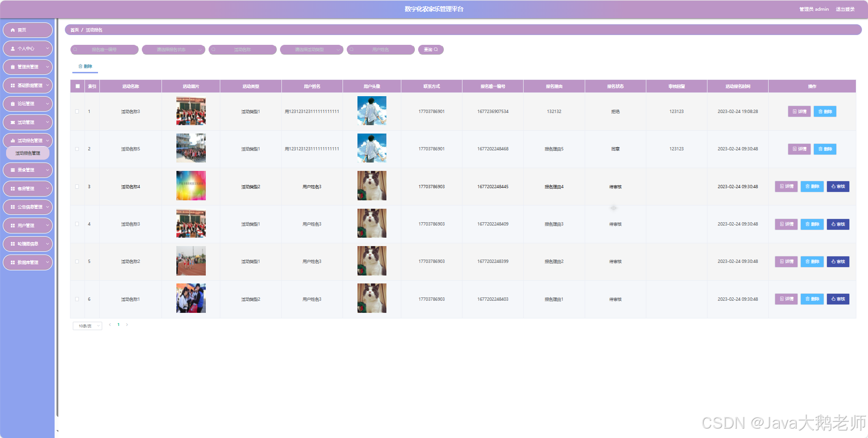Click 审核 for row 3 活动名称4
868x438 pixels.
point(838,187)
